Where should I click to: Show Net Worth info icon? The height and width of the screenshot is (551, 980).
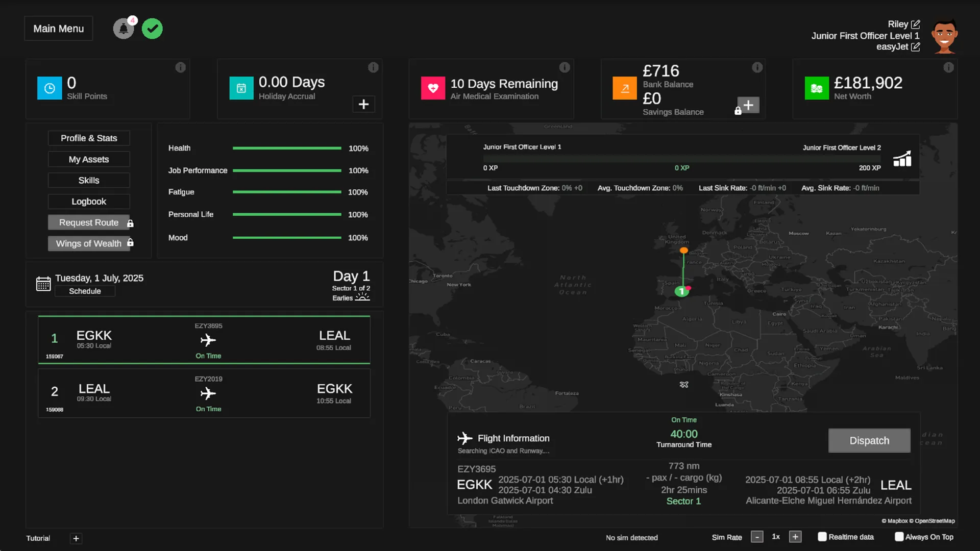coord(948,67)
